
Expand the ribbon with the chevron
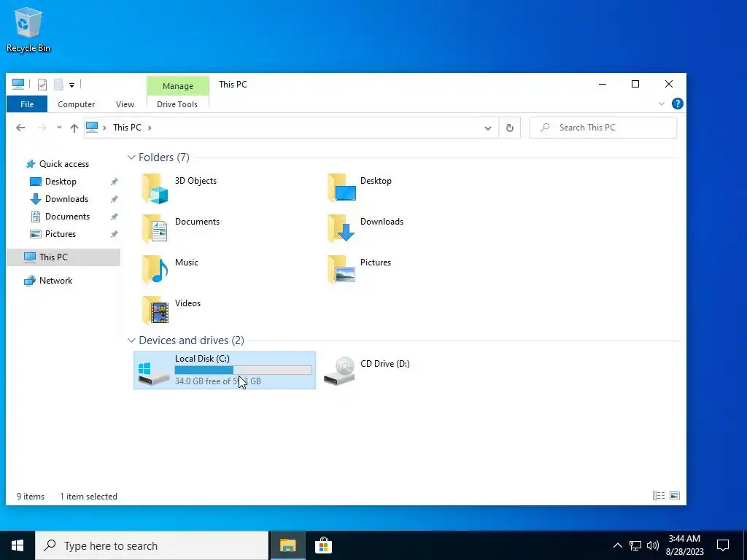661,104
